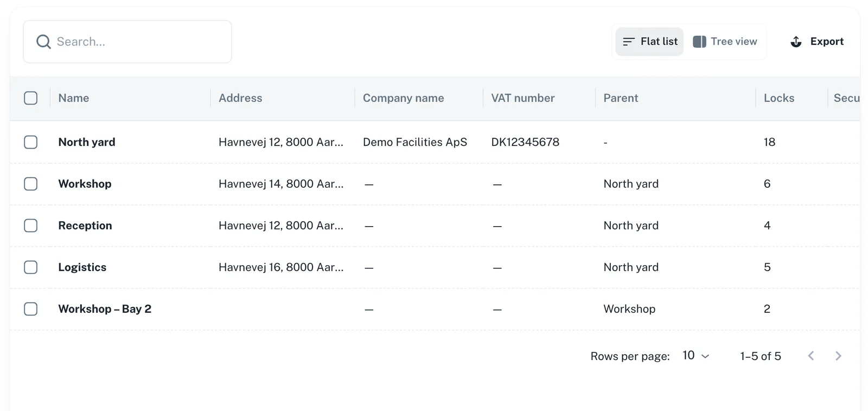Viewport: 868px width, 411px height.
Task: Click the magnifier icon in search box
Action: tap(43, 42)
